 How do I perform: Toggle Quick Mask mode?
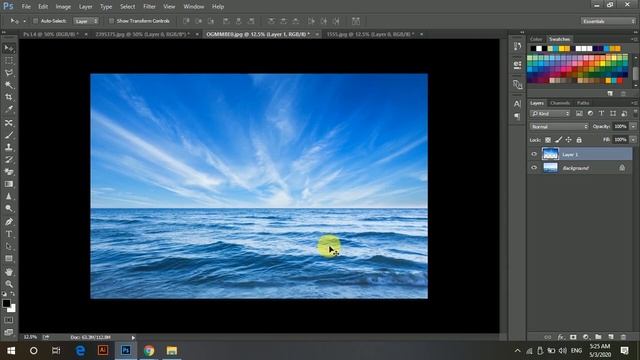pos(9,320)
